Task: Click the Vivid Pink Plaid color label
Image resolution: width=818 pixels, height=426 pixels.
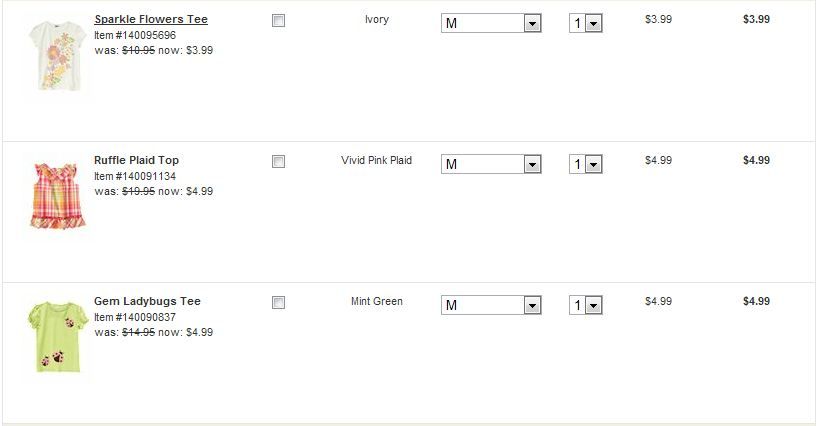Action: (x=376, y=160)
